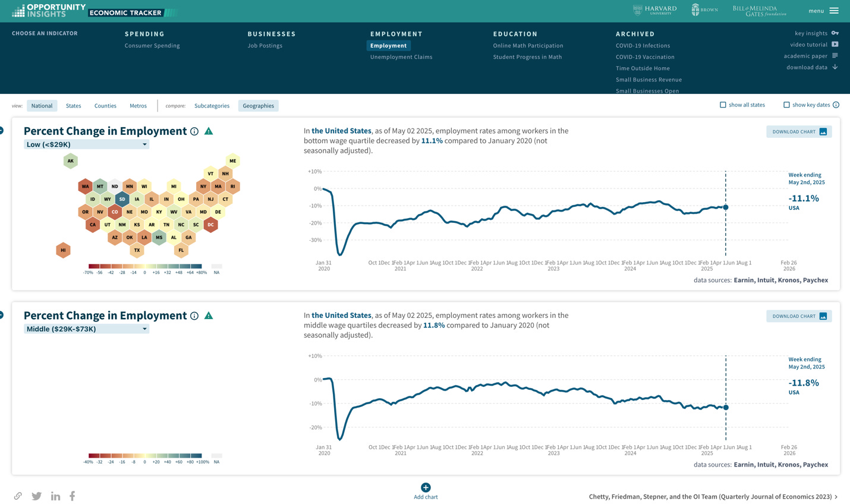Click the United States link in second description

341,316
